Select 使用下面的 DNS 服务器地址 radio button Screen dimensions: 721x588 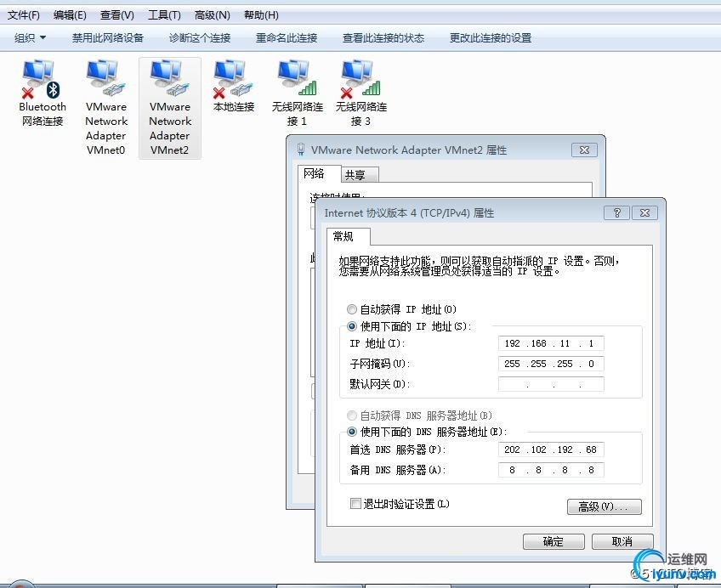click(x=352, y=432)
